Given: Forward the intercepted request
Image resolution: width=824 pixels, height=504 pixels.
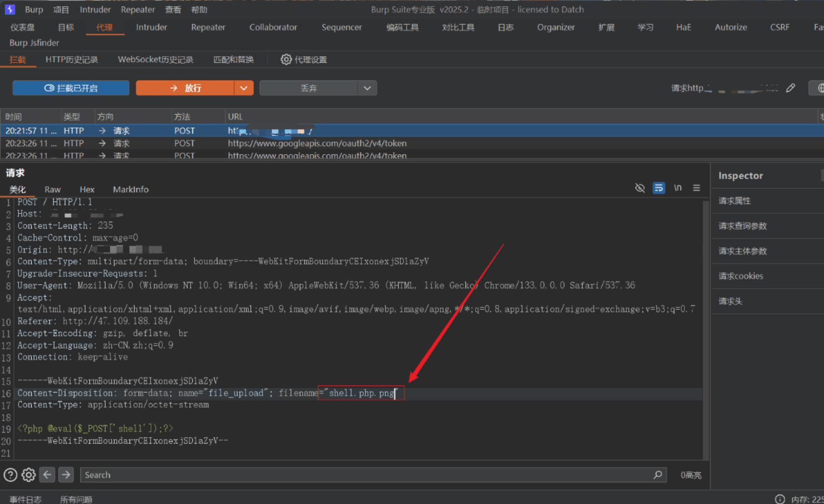Looking at the screenshot, I should tap(185, 88).
